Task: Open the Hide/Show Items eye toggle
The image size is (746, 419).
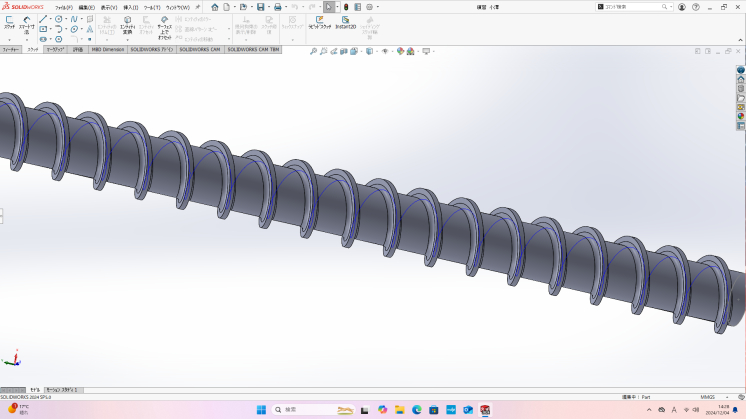Action: coord(385,51)
